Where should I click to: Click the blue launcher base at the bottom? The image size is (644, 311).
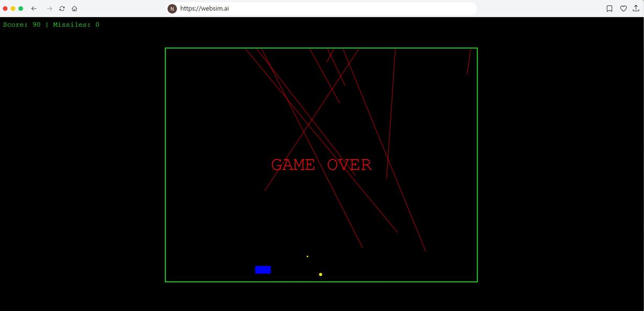click(x=262, y=269)
